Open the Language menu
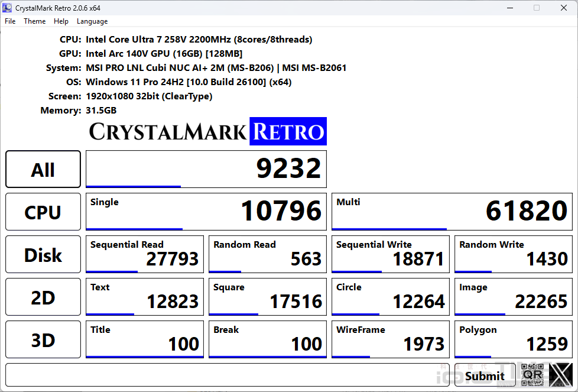 (x=92, y=21)
